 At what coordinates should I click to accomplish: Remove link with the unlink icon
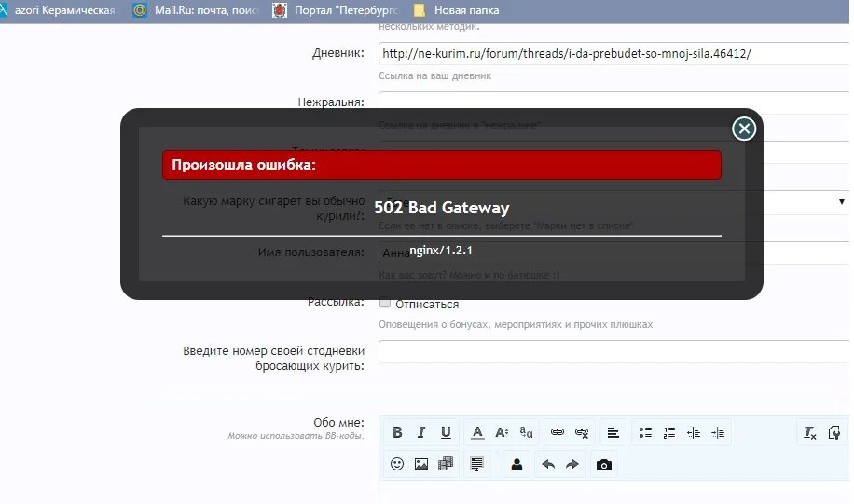pos(582,432)
